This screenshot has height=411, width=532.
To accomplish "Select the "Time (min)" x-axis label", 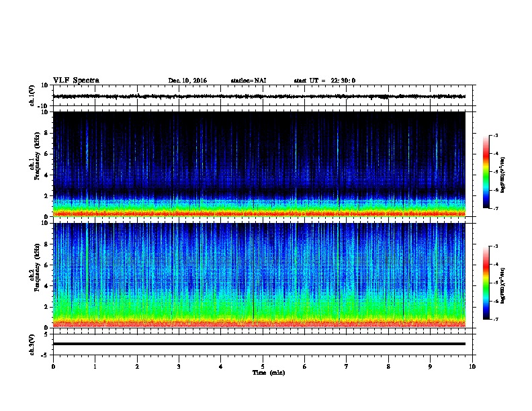I will click(x=269, y=373).
